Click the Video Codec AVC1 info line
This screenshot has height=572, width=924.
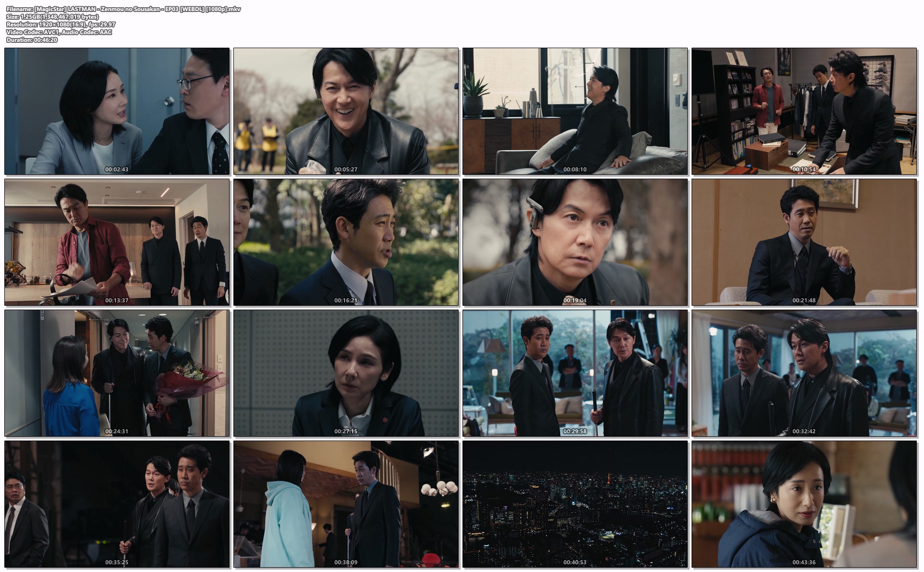coord(59,32)
